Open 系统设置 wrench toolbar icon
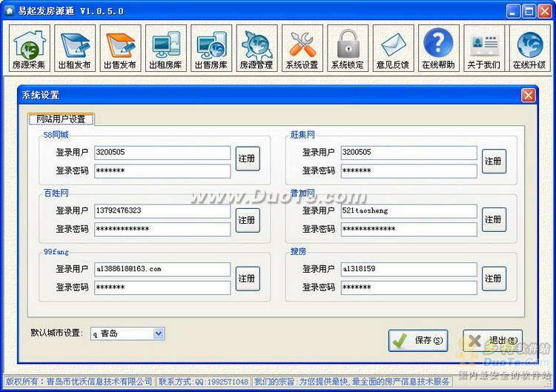 click(x=302, y=49)
